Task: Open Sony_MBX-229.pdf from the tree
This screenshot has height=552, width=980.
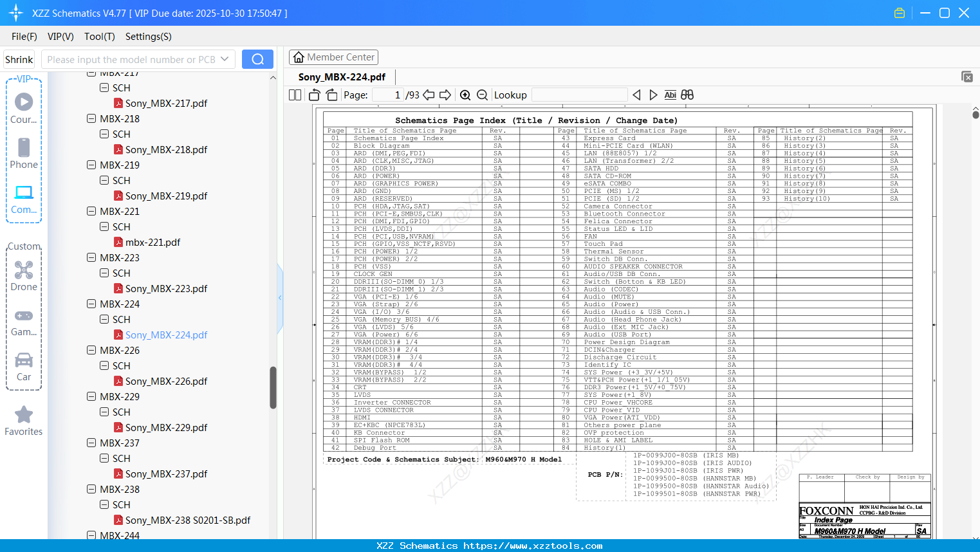Action: [166, 427]
